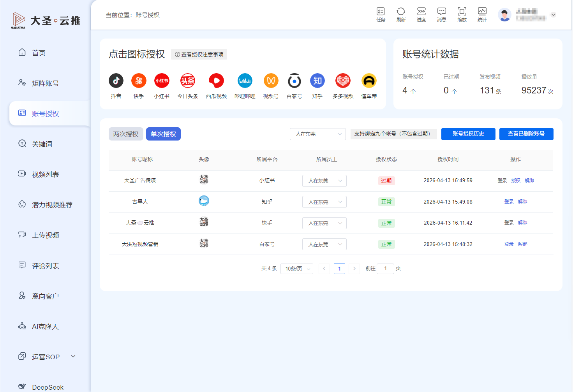The width and height of the screenshot is (573, 392).
Task: Open the 人在东莞 filter dropdown above table
Action: 318,134
